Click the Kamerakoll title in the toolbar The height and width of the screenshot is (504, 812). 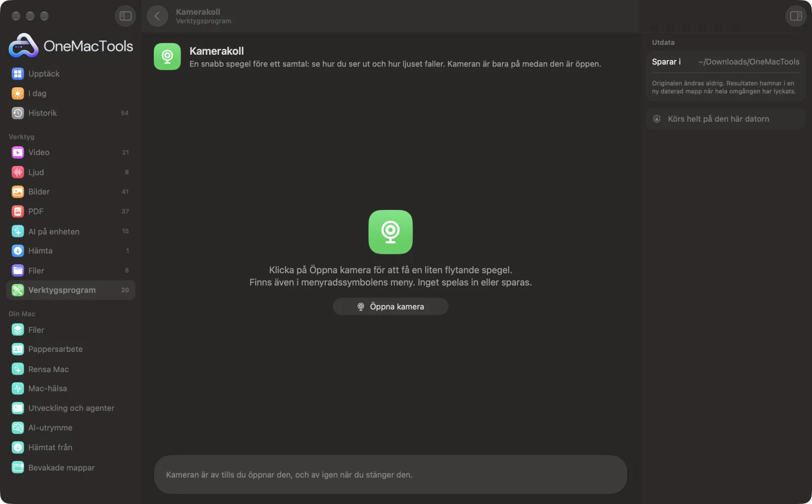coord(198,12)
